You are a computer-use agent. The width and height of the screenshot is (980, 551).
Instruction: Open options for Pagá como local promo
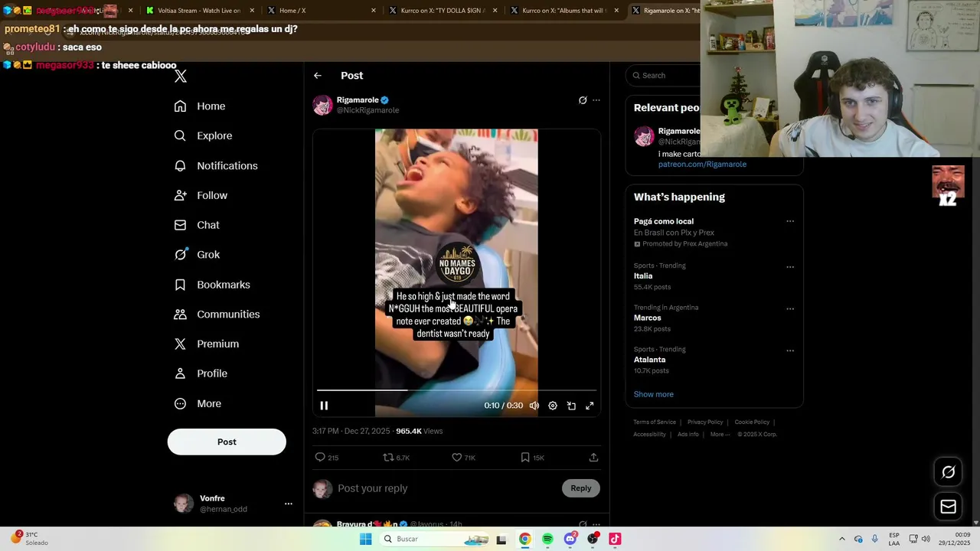point(790,222)
